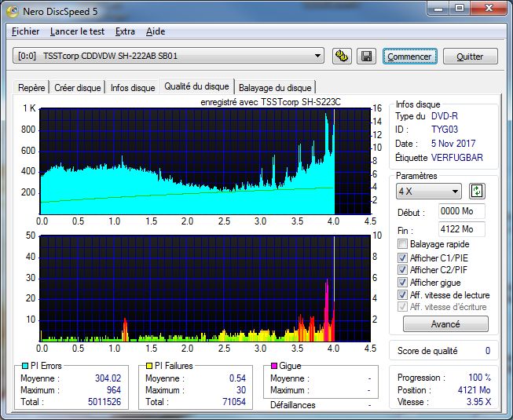Open the Aide menu
Screen dimensions: 513x420
click(x=156, y=31)
